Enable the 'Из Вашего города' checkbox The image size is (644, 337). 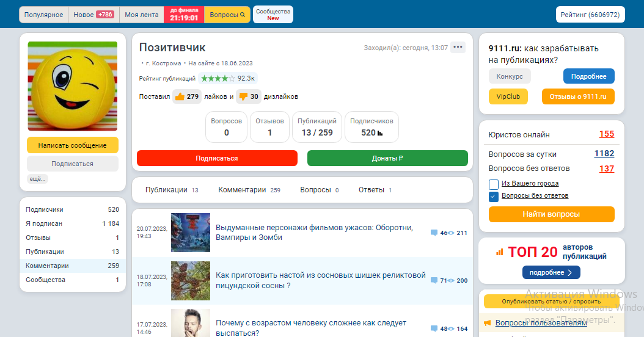tap(494, 184)
